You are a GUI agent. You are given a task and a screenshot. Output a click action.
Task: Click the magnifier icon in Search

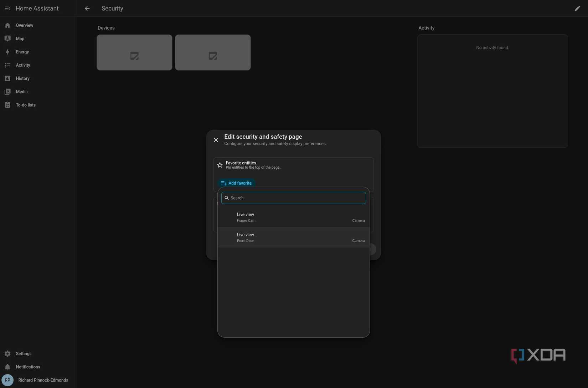[x=227, y=198]
